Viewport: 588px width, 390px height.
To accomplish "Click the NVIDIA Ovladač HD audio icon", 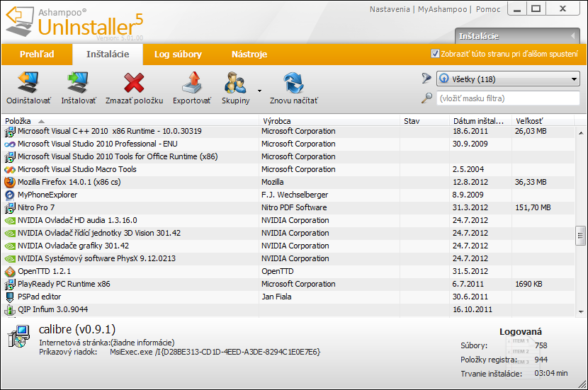I will click(10, 221).
